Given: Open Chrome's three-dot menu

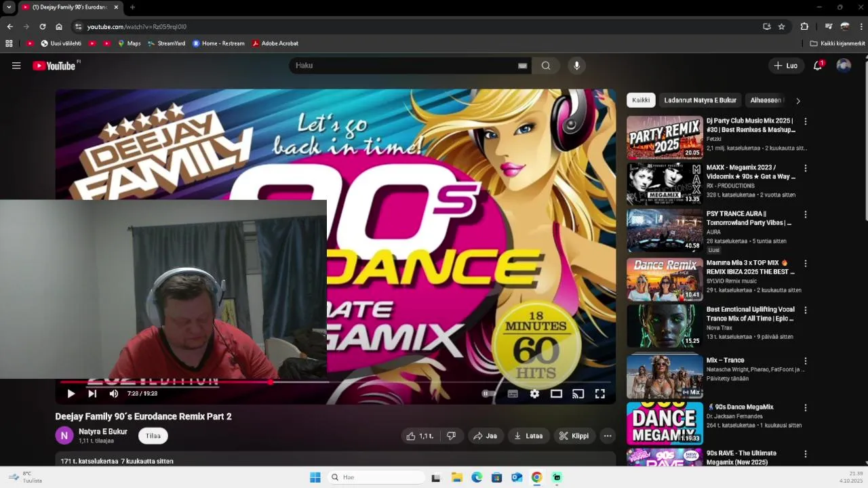Looking at the screenshot, I should 862,26.
